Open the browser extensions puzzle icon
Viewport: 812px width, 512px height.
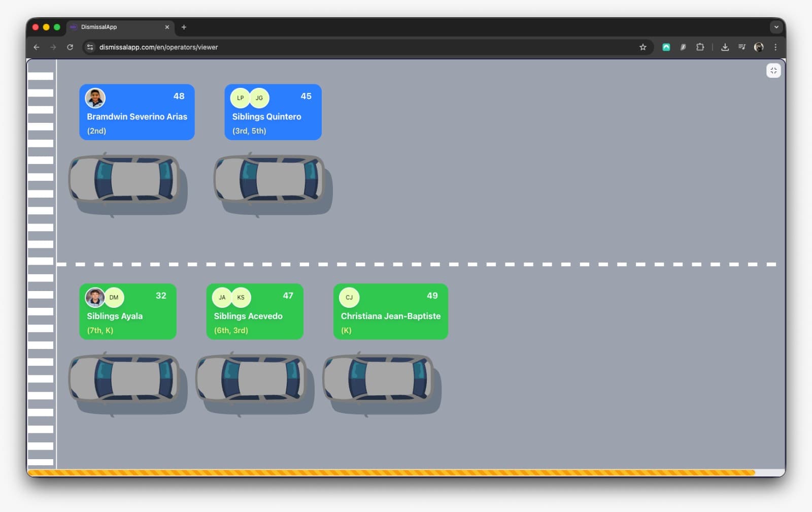(x=700, y=47)
